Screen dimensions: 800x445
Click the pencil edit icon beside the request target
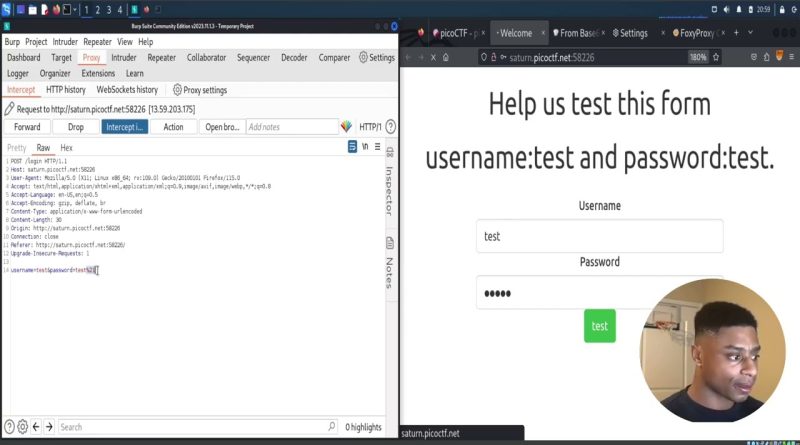coord(9,109)
